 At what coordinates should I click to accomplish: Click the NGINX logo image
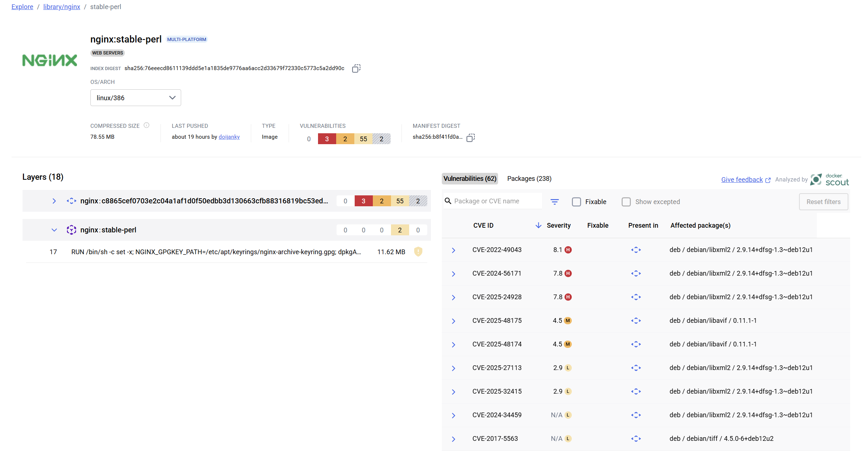(50, 60)
